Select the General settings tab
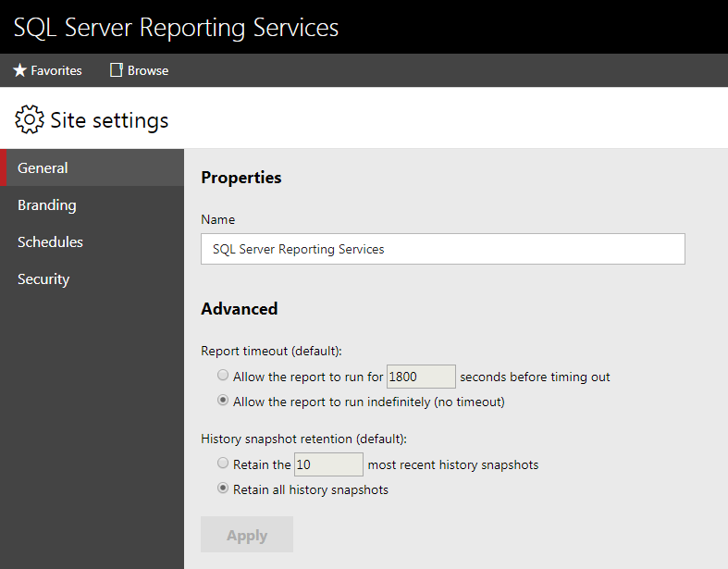Screen dimensions: 728x569 pos(92,167)
